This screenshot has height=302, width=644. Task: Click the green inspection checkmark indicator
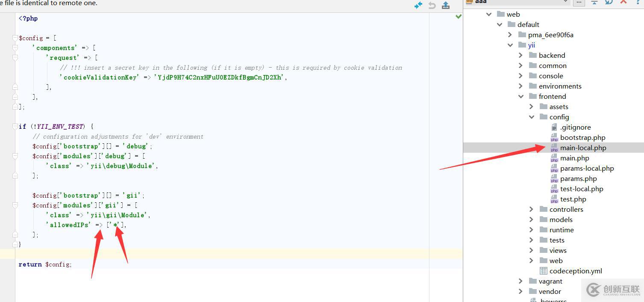coord(459,16)
